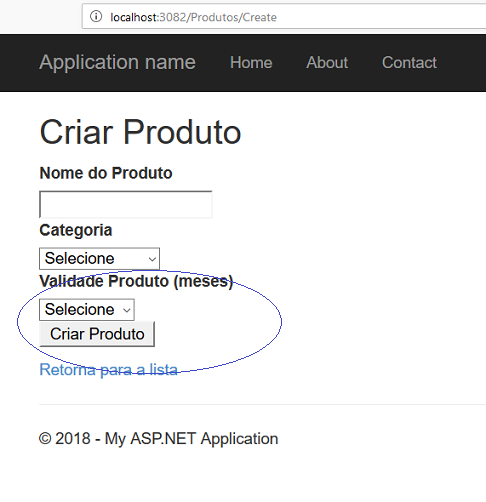Submit form with Criar Produto button
Viewport: 486px width, 502px height.
[97, 334]
